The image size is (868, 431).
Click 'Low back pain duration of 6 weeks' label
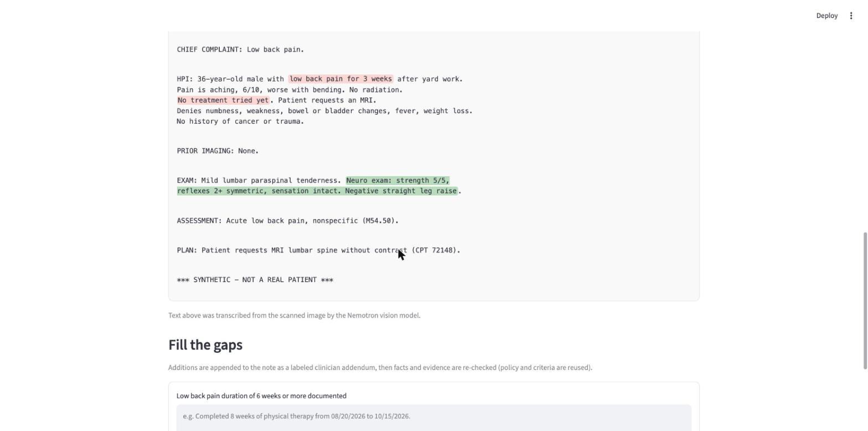pyautogui.click(x=261, y=396)
